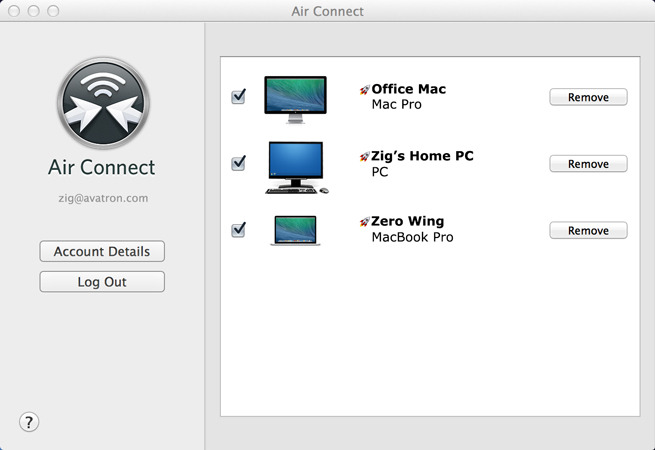The height and width of the screenshot is (450, 655).
Task: Toggle the Zig's Home PC checkbox
Action: pos(238,163)
